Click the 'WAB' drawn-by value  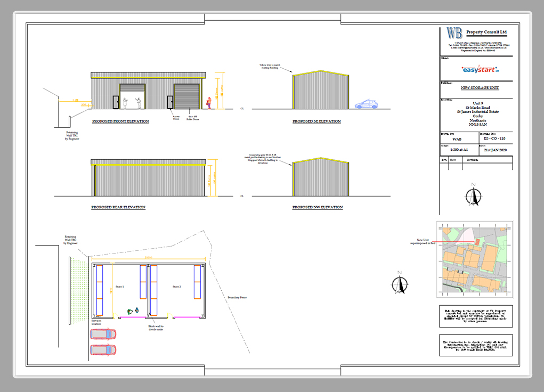pos(457,139)
